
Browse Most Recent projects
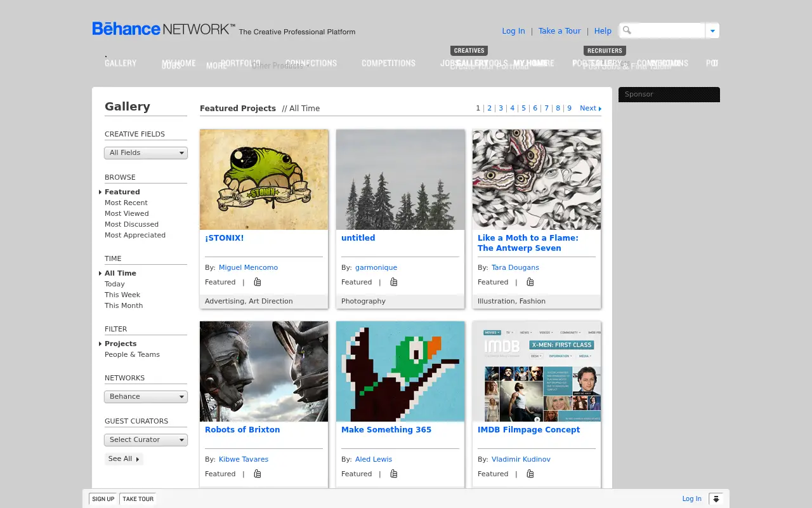click(x=126, y=203)
